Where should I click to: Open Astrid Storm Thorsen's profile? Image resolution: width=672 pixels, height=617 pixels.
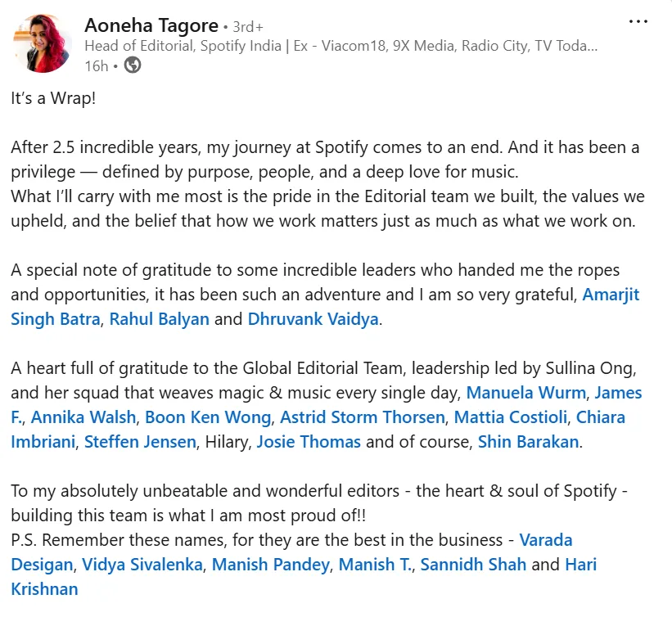coord(362,417)
